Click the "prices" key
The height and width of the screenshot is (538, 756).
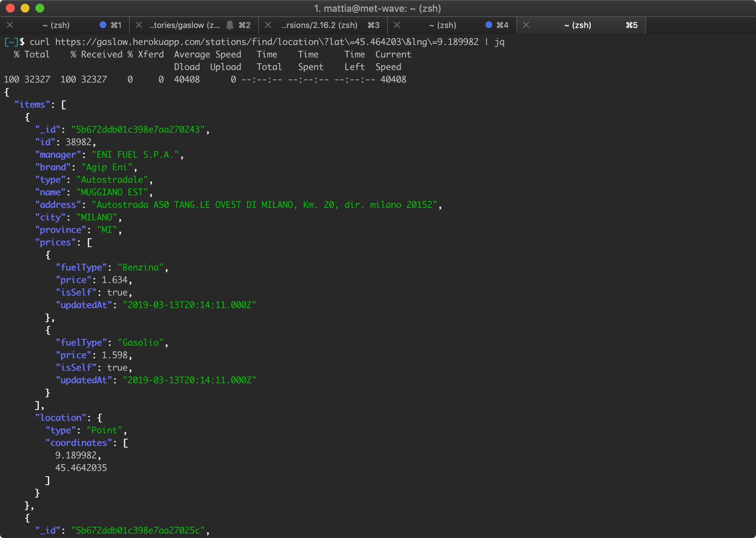55,242
